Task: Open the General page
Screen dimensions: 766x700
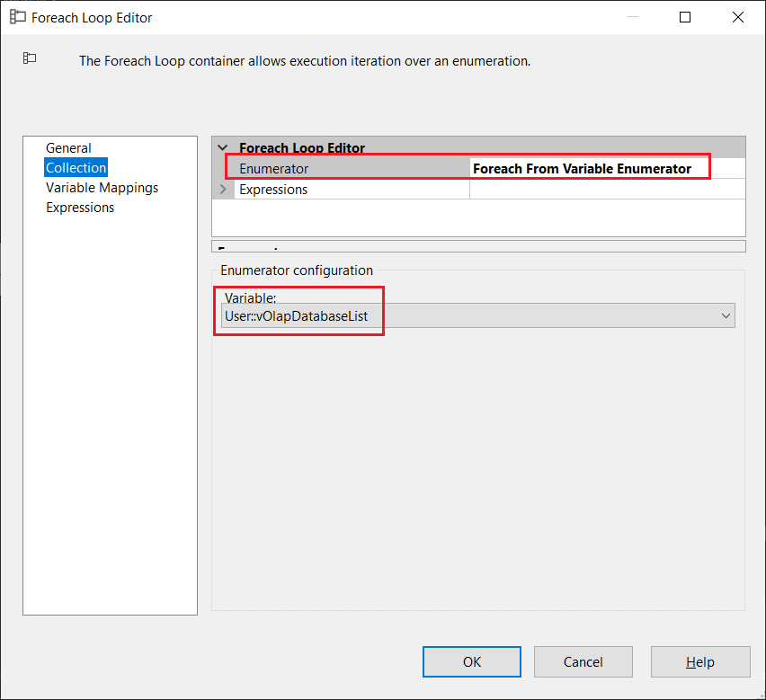Action: click(68, 148)
